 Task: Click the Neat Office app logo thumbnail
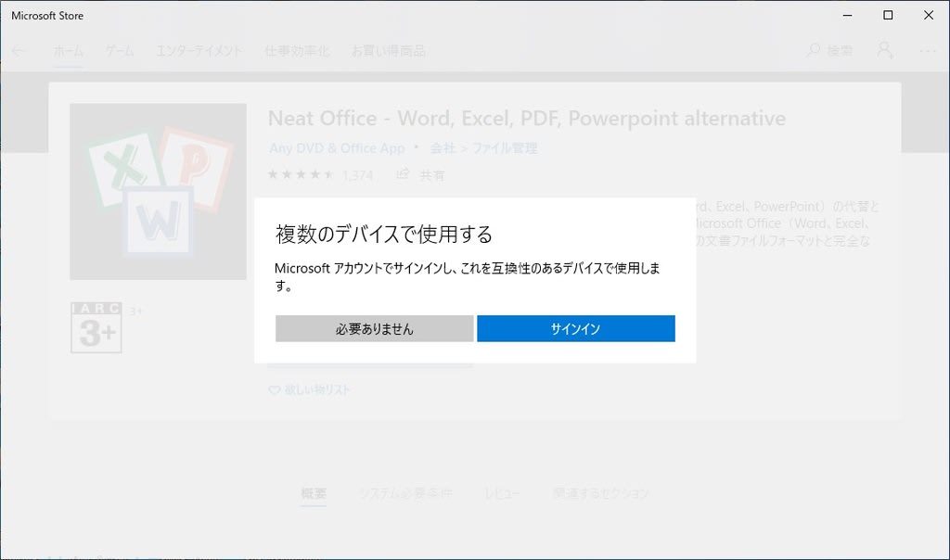click(x=158, y=191)
